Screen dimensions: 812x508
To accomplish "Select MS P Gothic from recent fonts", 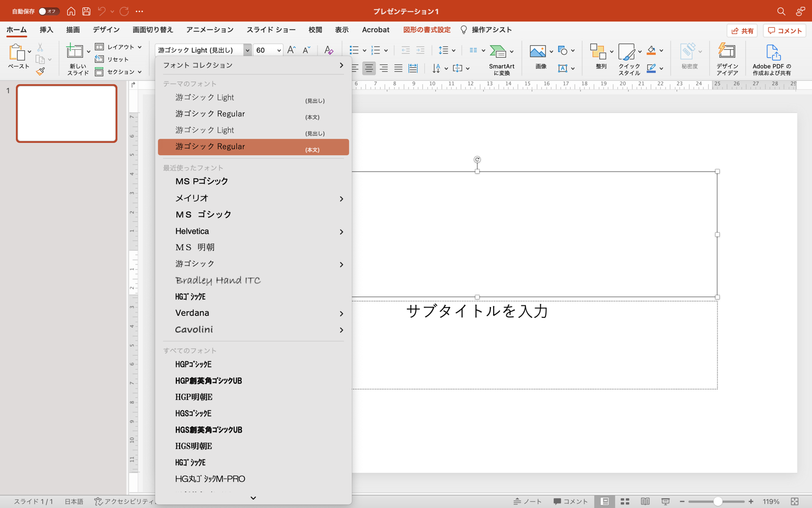I will pos(201,181).
